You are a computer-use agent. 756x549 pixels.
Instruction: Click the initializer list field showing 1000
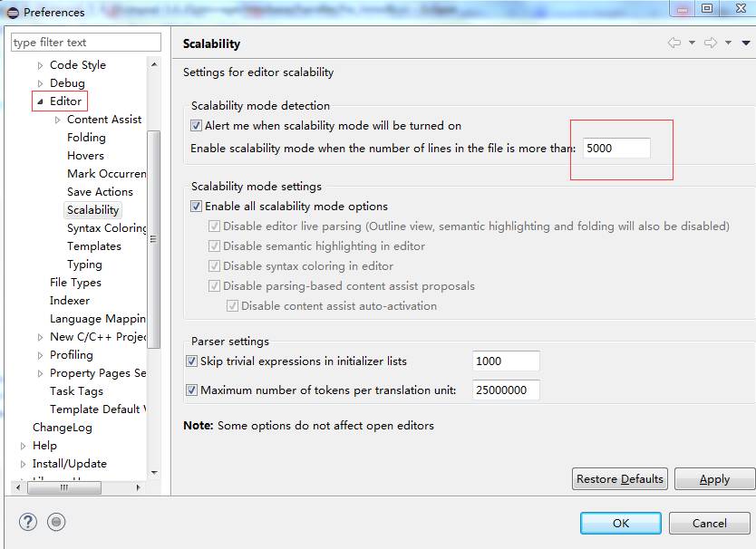[x=506, y=361]
